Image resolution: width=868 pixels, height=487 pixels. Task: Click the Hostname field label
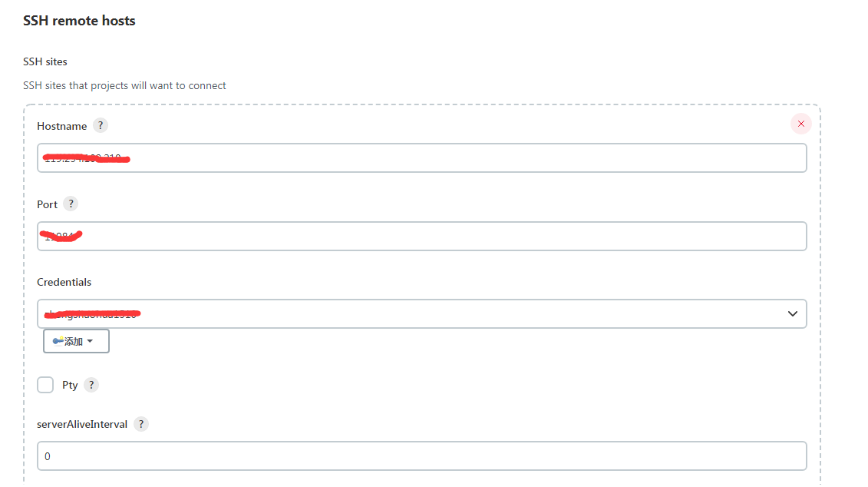(61, 126)
